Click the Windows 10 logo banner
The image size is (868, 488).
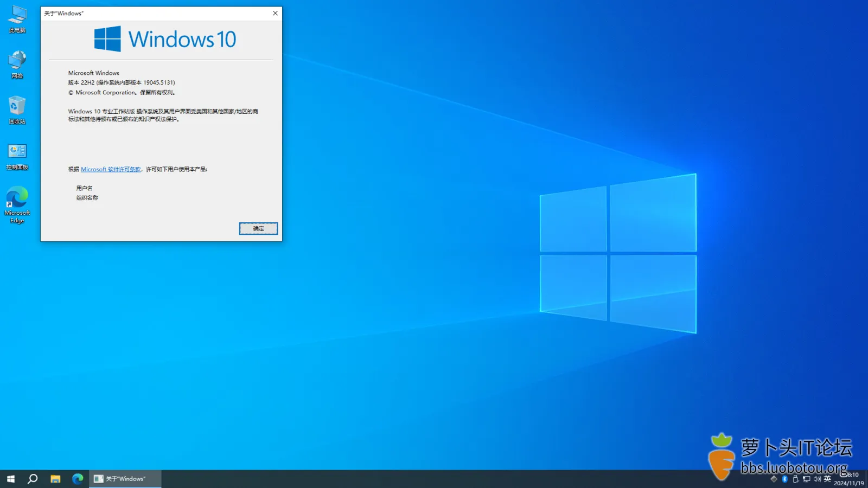(x=165, y=39)
